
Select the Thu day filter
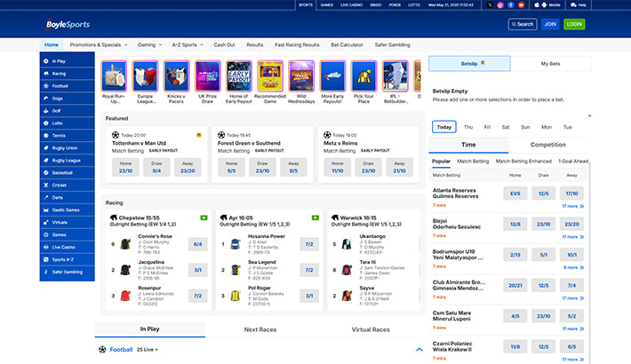(468, 127)
